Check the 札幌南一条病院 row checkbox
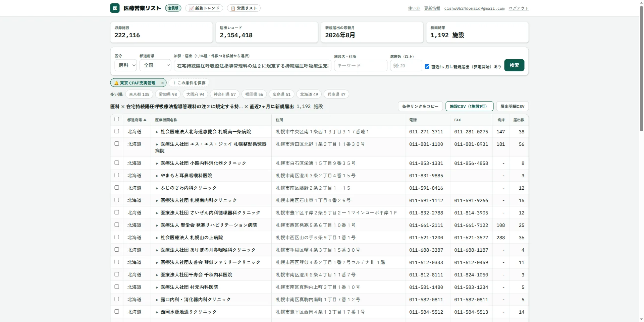 (117, 131)
